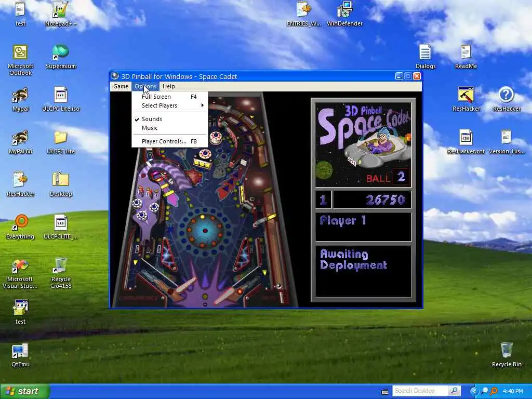Click the 'BALL 2' counter
This screenshot has width=532, height=399.
tap(388, 177)
